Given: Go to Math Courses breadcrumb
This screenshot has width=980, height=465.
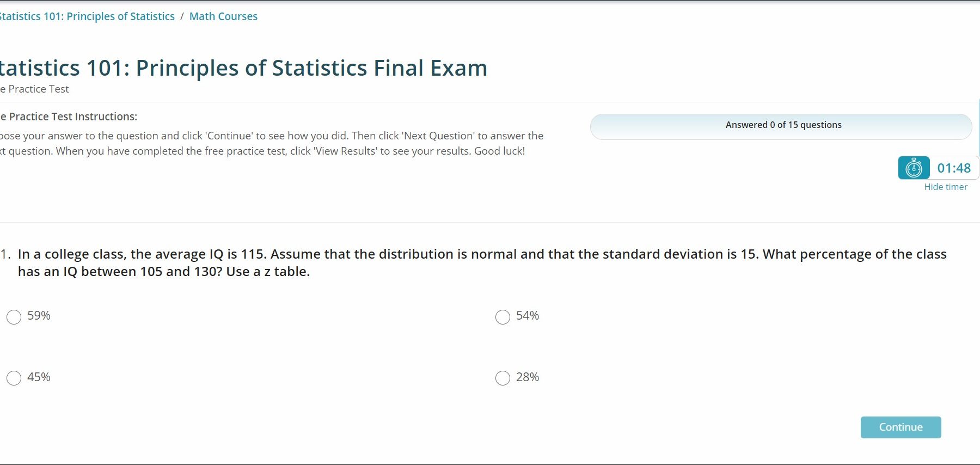Looking at the screenshot, I should coord(223,16).
